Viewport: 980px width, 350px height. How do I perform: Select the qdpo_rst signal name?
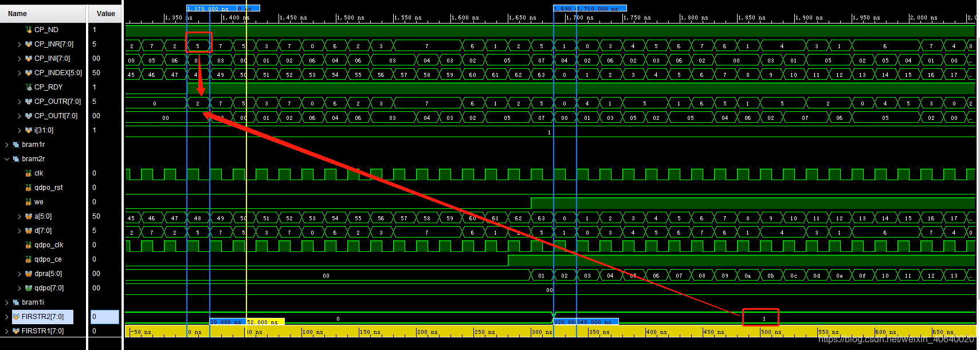click(48, 188)
